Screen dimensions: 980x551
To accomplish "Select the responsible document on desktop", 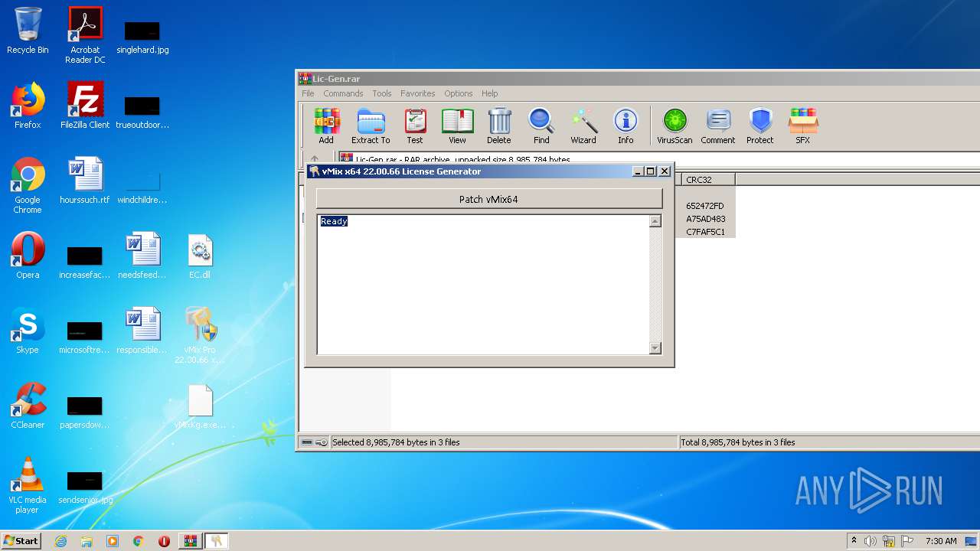I will (142, 331).
